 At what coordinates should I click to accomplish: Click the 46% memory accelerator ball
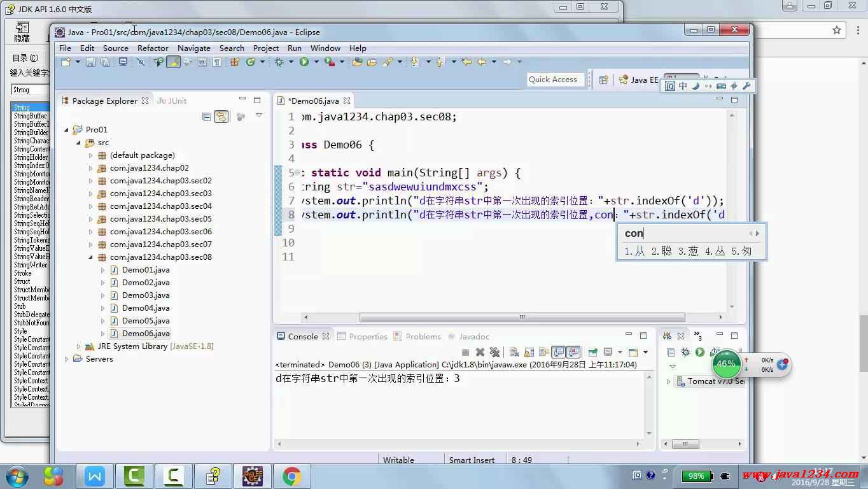pyautogui.click(x=726, y=364)
